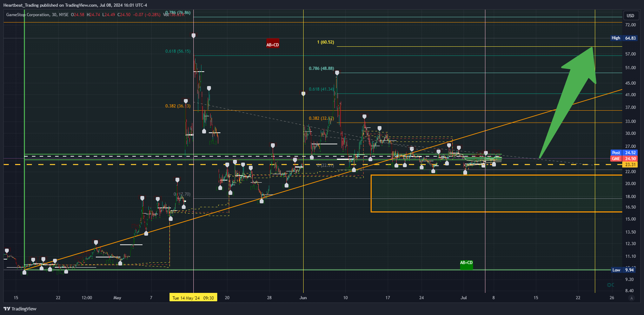Click the 45.00 price axis label
644x315 pixels.
coord(630,83)
